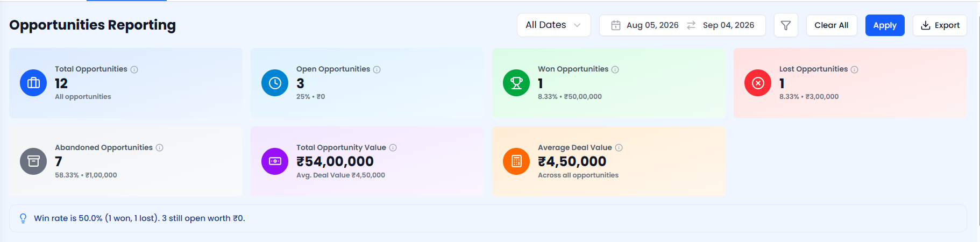
Task: Show info tooltip for Won Opportunities
Action: (x=615, y=69)
